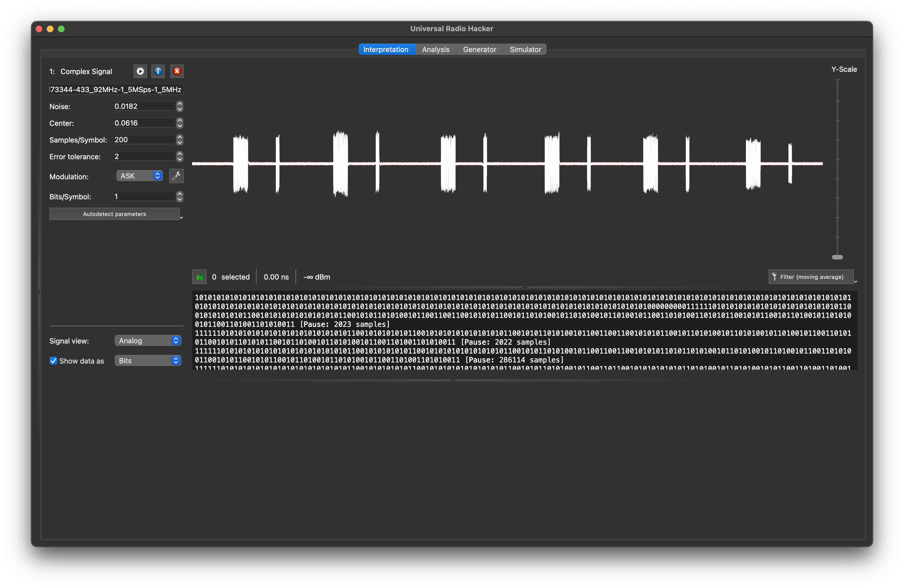Close the signal with red X
The height and width of the screenshot is (588, 904).
pos(177,71)
